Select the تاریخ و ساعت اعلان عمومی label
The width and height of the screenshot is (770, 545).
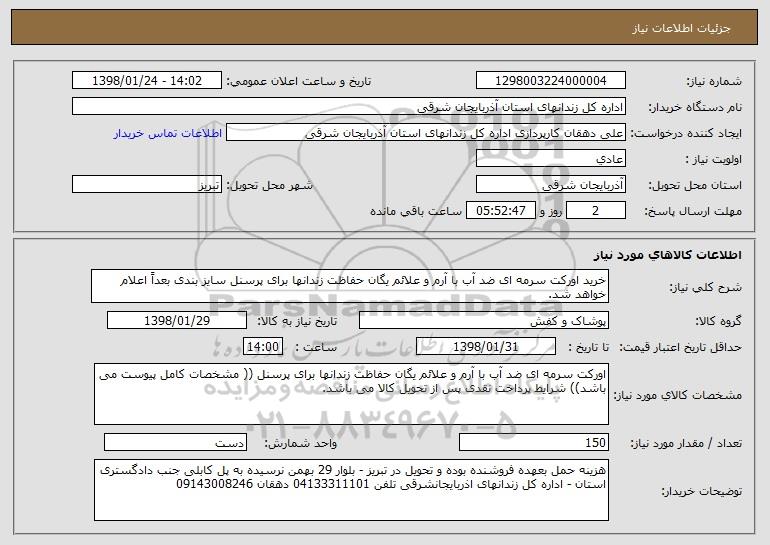(299, 81)
